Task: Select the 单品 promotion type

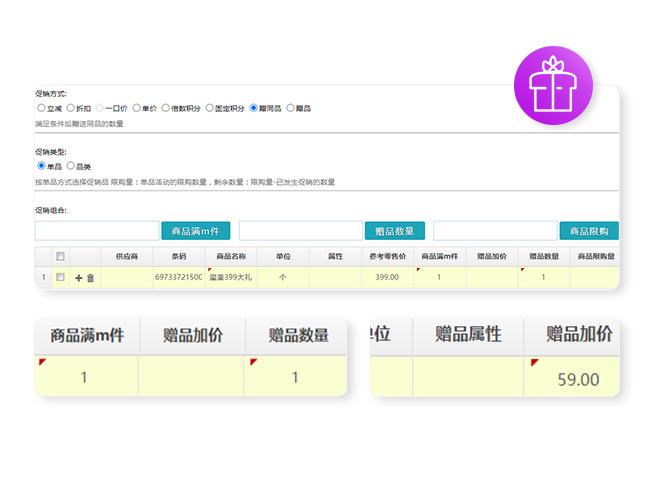Action: (41, 165)
